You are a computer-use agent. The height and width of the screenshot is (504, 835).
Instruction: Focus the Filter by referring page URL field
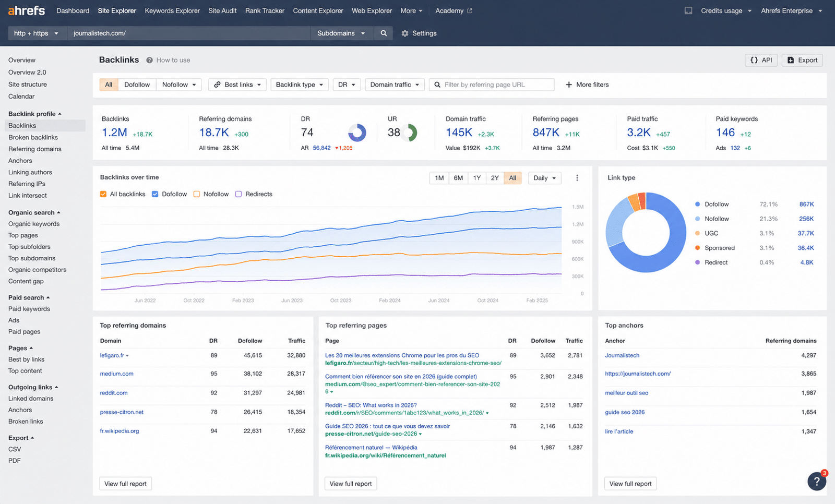pos(492,85)
